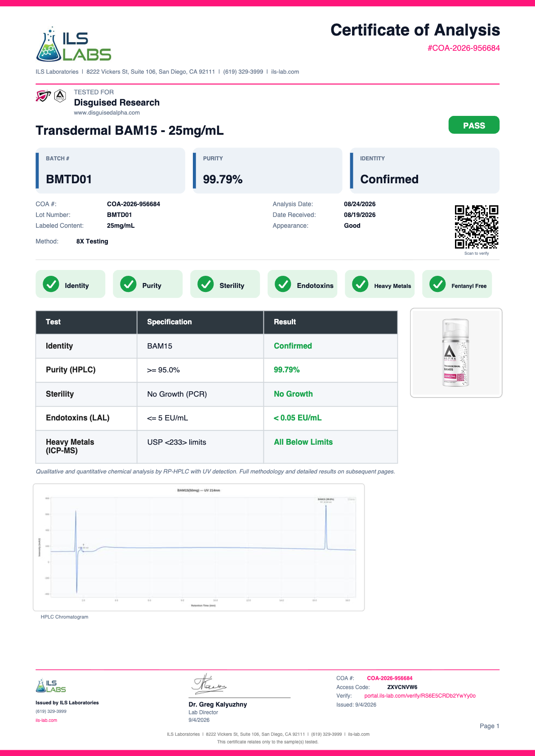Click the Access Code 'ZXVCNVW6'
This screenshot has width=535, height=756.
pyautogui.click(x=402, y=687)
